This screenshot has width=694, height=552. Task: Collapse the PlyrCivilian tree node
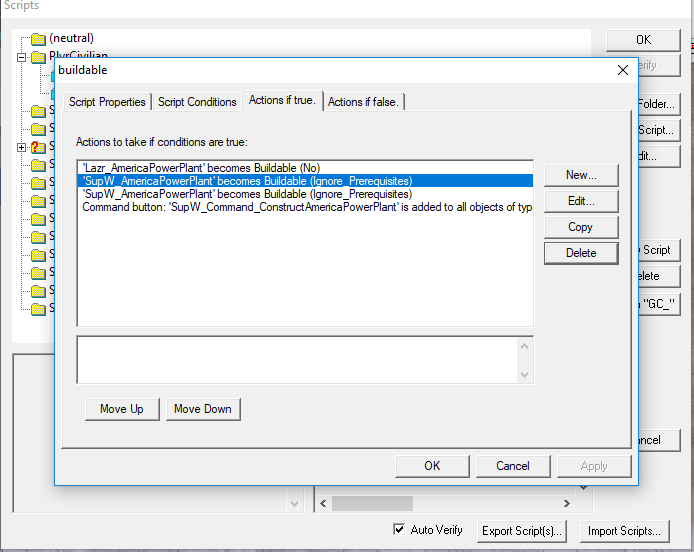point(22,57)
